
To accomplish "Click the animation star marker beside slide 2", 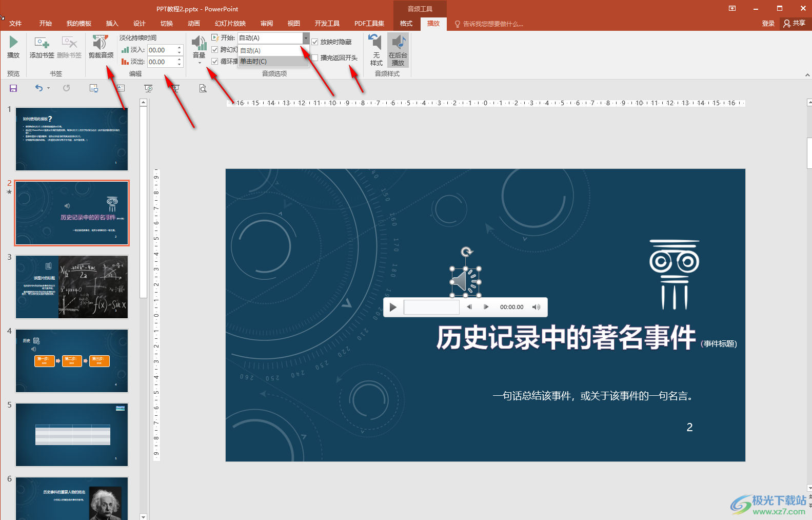I will (x=9, y=192).
